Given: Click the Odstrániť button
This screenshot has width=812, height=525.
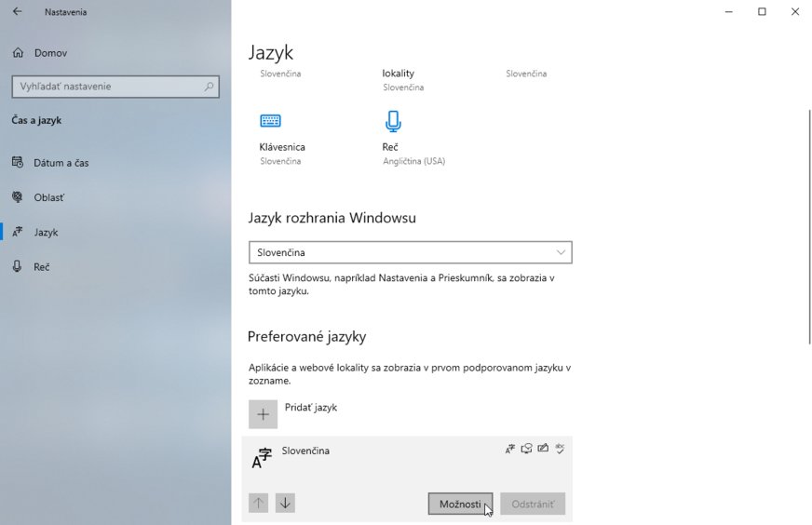Looking at the screenshot, I should [x=533, y=505].
